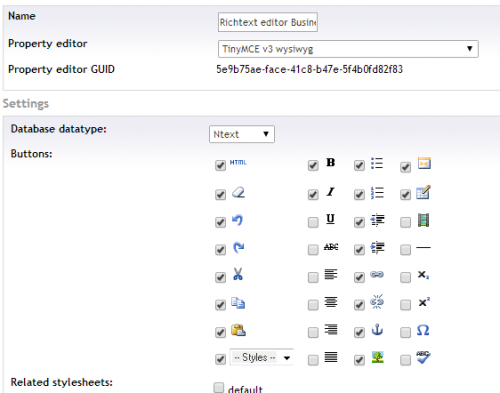Uncheck the HTML button checkbox
Screen dimensions: 500x393
pos(220,165)
